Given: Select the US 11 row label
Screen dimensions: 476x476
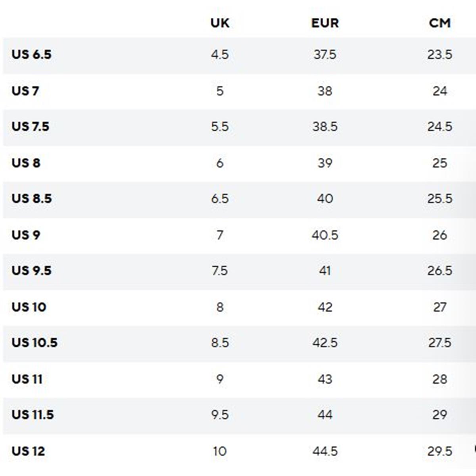Looking at the screenshot, I should click(x=27, y=379).
